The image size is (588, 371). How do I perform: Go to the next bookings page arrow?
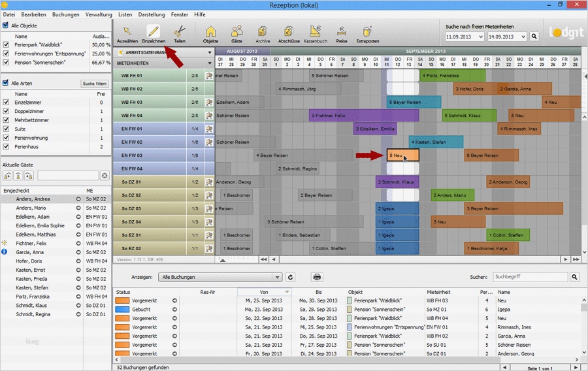click(575, 368)
